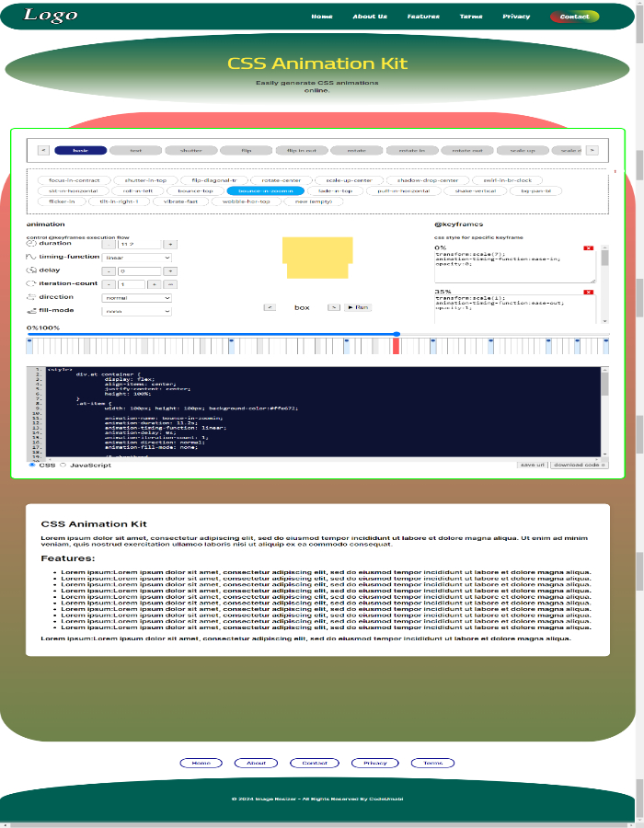The height and width of the screenshot is (828, 644).
Task: Open Contact in the top navigation
Action: 574,17
